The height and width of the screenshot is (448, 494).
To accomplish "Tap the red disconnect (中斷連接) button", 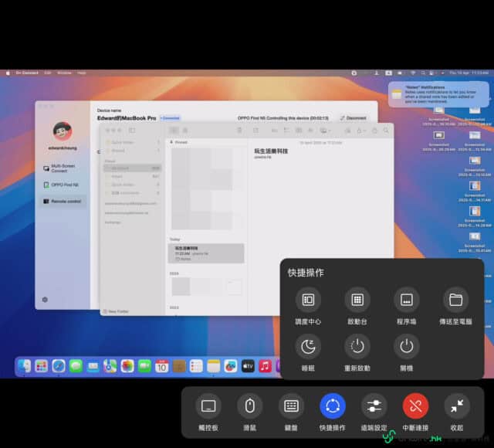I will click(415, 406).
